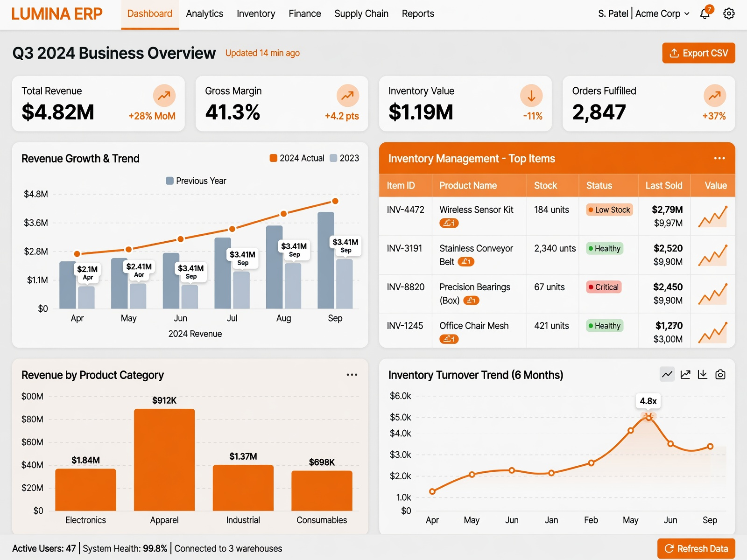The height and width of the screenshot is (560, 747).
Task: Click Connected to 3 warehouses status
Action: [228, 548]
